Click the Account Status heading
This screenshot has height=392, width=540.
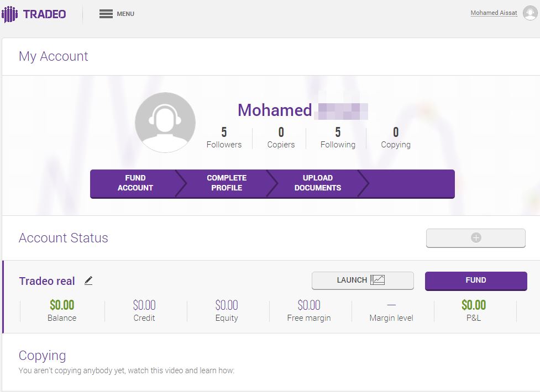tap(64, 238)
